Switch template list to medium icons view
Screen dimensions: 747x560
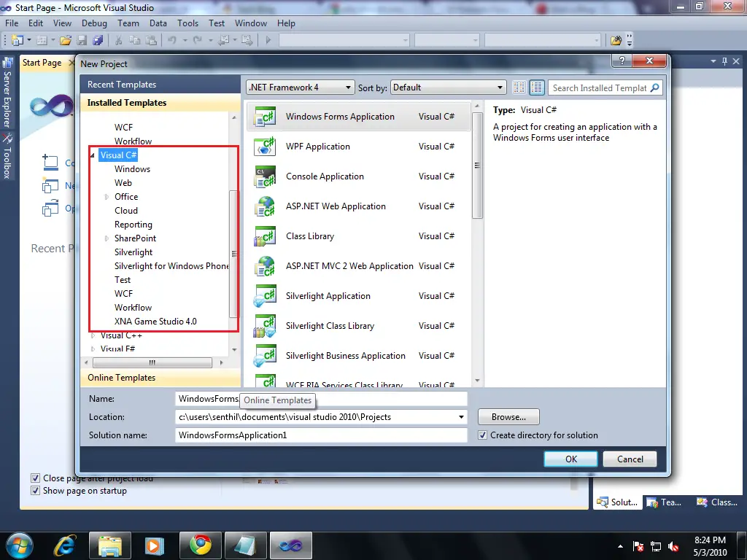click(x=536, y=87)
